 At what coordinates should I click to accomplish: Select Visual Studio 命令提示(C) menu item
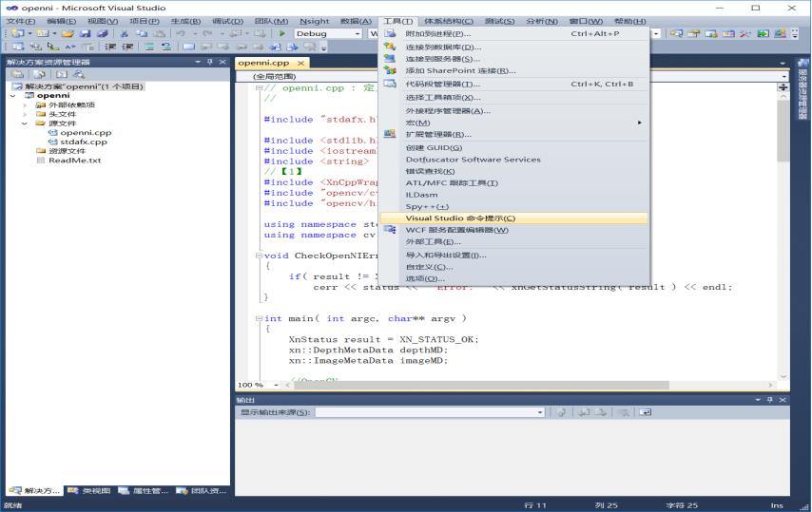point(513,218)
